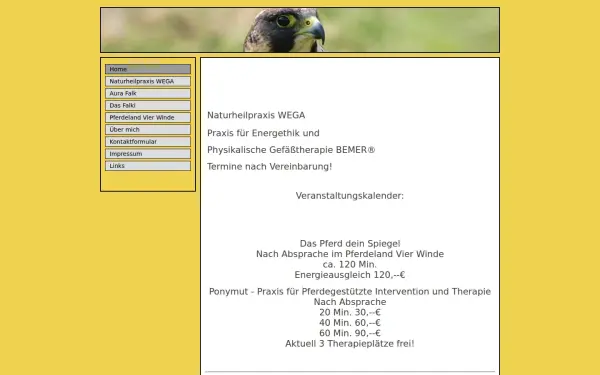Open the Home navigation item
The image size is (600, 375).
pyautogui.click(x=148, y=69)
